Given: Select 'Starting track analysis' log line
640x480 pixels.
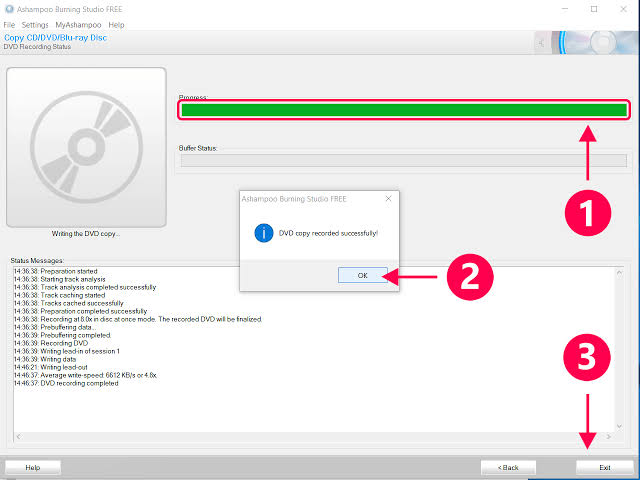Looking at the screenshot, I should pos(60,279).
